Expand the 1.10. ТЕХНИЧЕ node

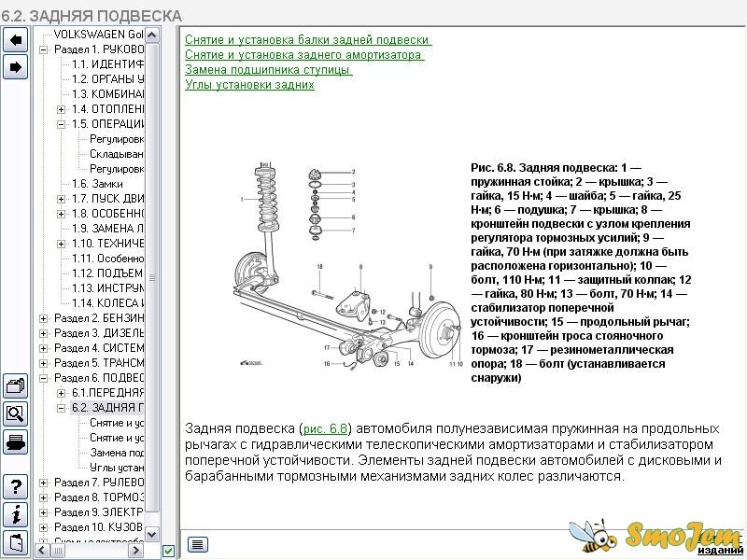click(61, 244)
